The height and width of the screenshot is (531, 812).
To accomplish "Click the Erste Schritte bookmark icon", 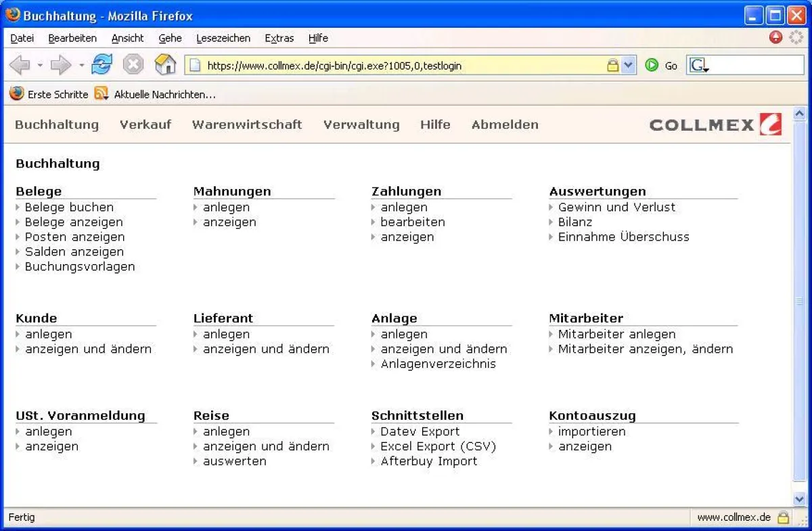I will tap(15, 94).
